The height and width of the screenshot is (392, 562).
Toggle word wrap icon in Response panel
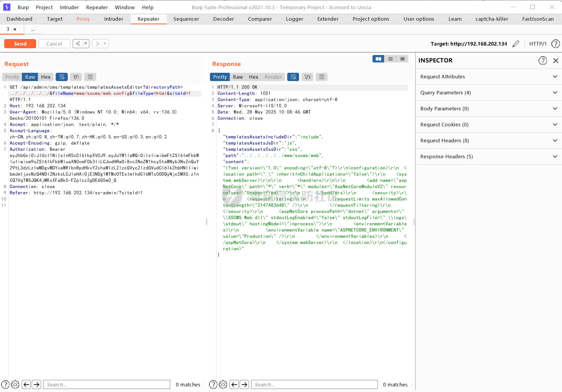pyautogui.click(x=293, y=77)
